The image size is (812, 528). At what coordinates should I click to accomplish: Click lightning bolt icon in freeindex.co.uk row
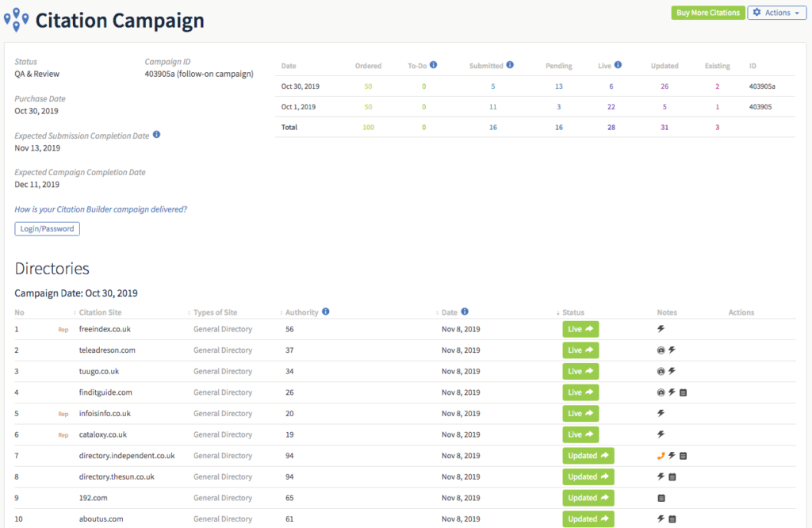point(661,329)
